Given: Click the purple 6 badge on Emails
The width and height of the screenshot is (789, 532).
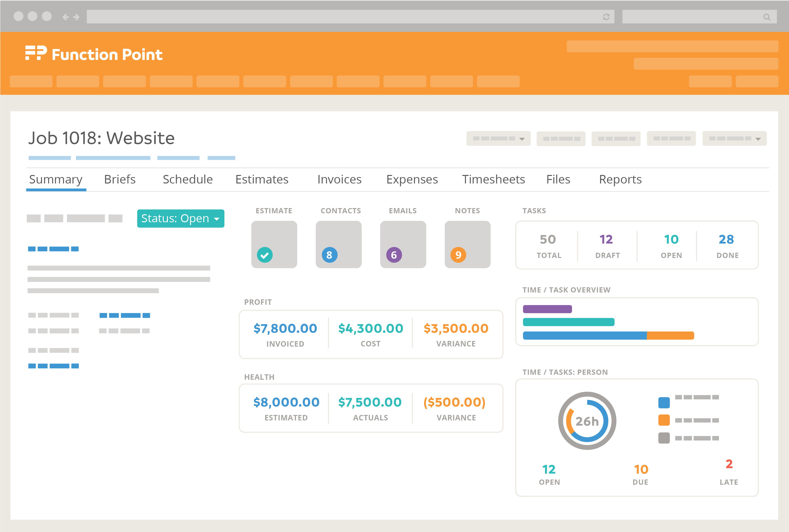Looking at the screenshot, I should pyautogui.click(x=394, y=255).
